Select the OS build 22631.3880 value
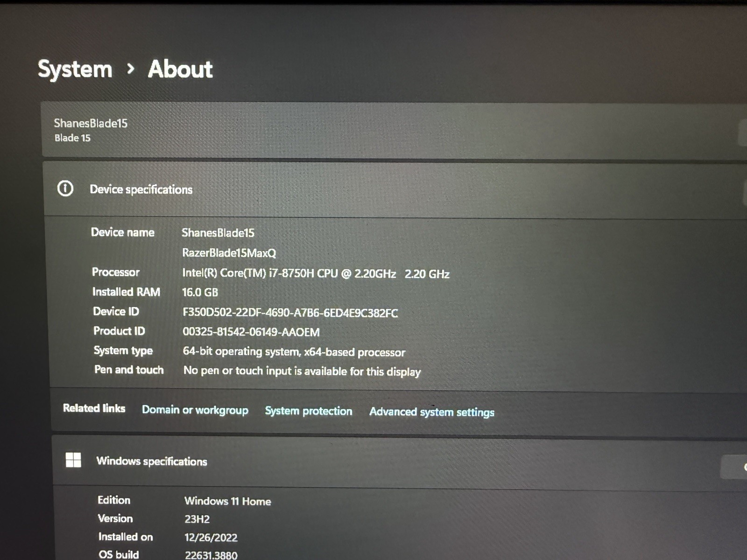 (211, 555)
